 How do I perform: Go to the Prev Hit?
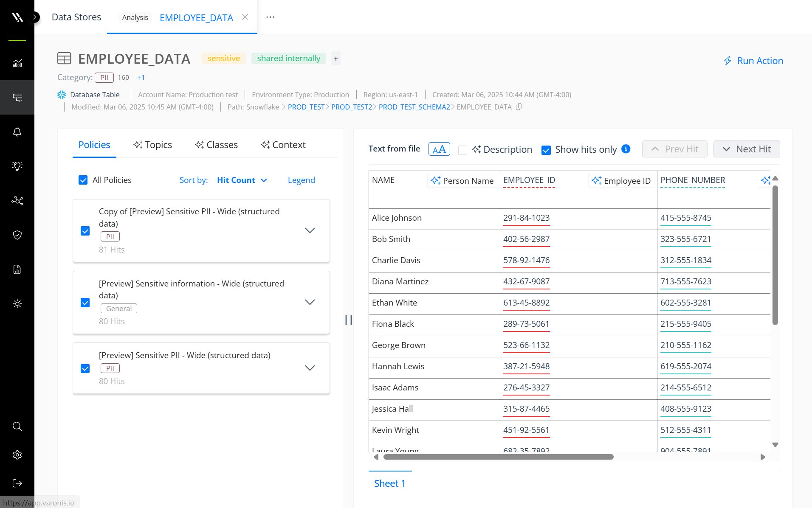coord(675,149)
